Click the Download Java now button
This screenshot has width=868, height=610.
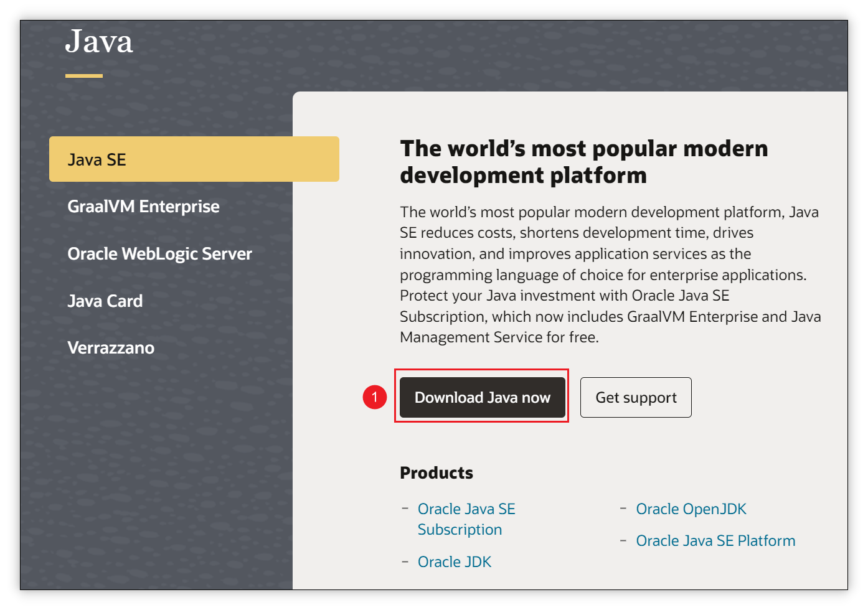pos(483,397)
